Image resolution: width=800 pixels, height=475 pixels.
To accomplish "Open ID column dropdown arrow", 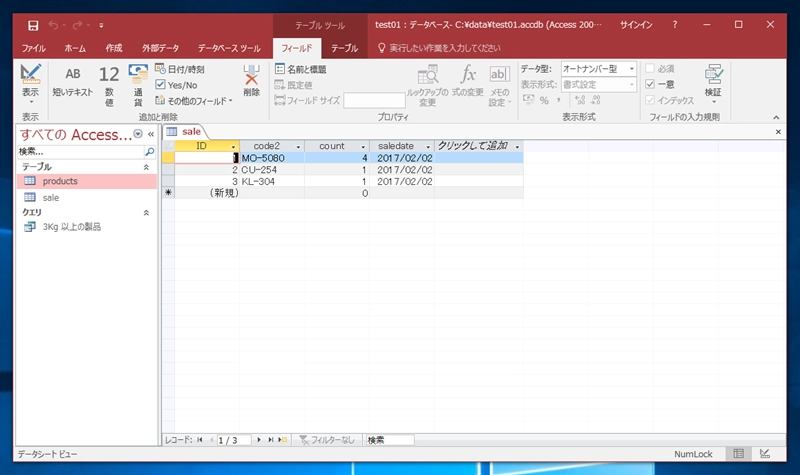I will [x=233, y=146].
